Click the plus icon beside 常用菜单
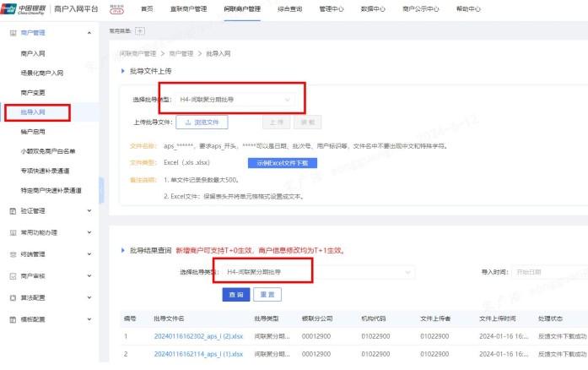The image size is (588, 370). click(x=140, y=31)
